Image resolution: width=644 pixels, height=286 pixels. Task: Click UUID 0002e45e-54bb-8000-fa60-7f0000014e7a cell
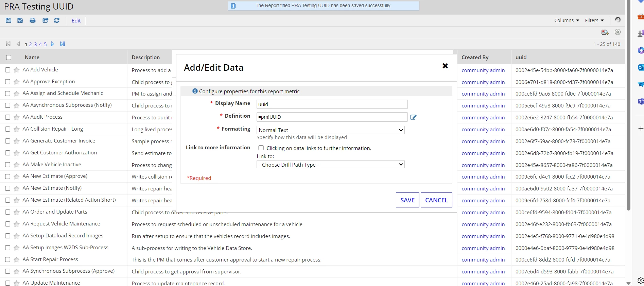[x=564, y=70]
